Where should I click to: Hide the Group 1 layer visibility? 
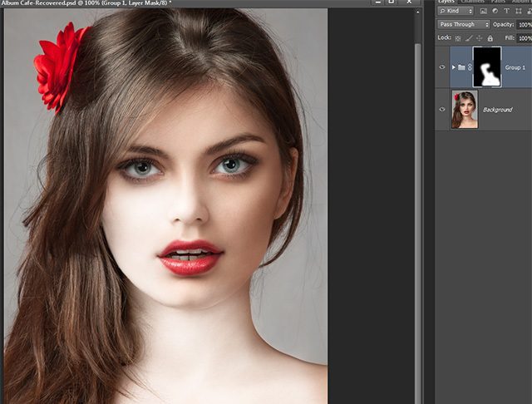(441, 67)
